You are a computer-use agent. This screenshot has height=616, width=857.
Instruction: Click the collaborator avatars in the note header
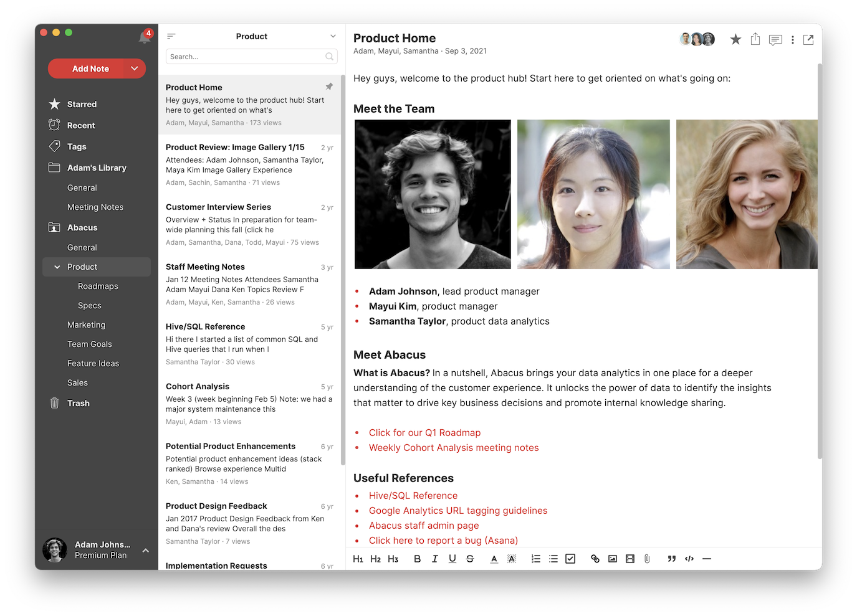(x=697, y=39)
